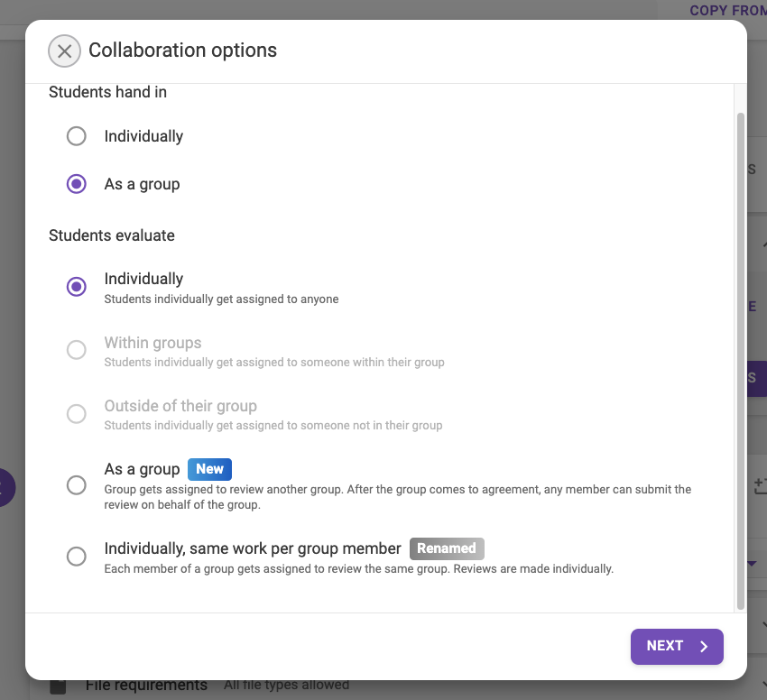
Task: Click the small purple dropdown arrow at right edge
Action: (x=753, y=564)
